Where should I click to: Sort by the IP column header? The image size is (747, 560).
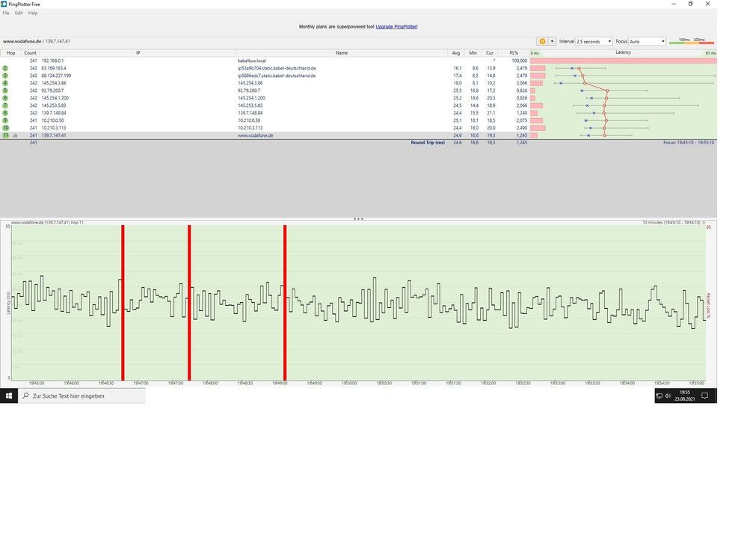138,53
